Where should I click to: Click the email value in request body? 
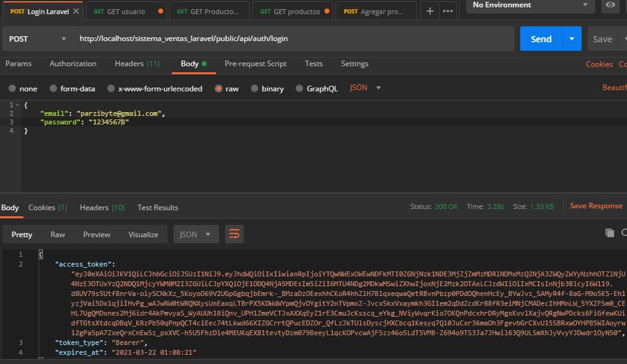[119, 113]
